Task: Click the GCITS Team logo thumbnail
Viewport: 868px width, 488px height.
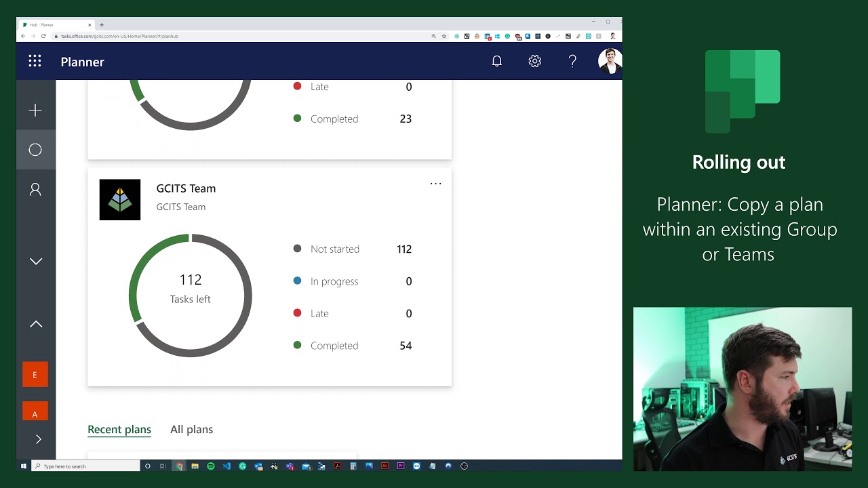Action: (120, 200)
